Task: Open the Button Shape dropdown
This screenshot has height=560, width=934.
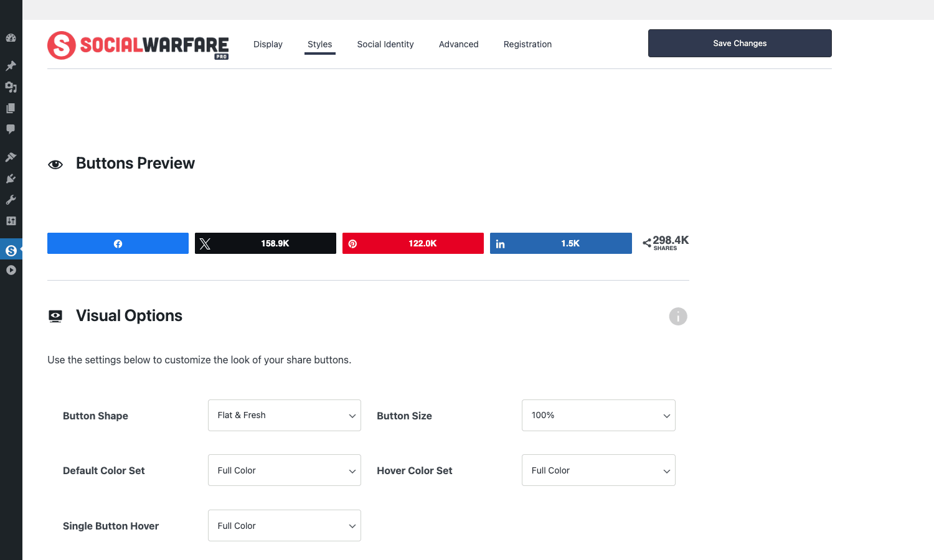Action: [285, 415]
